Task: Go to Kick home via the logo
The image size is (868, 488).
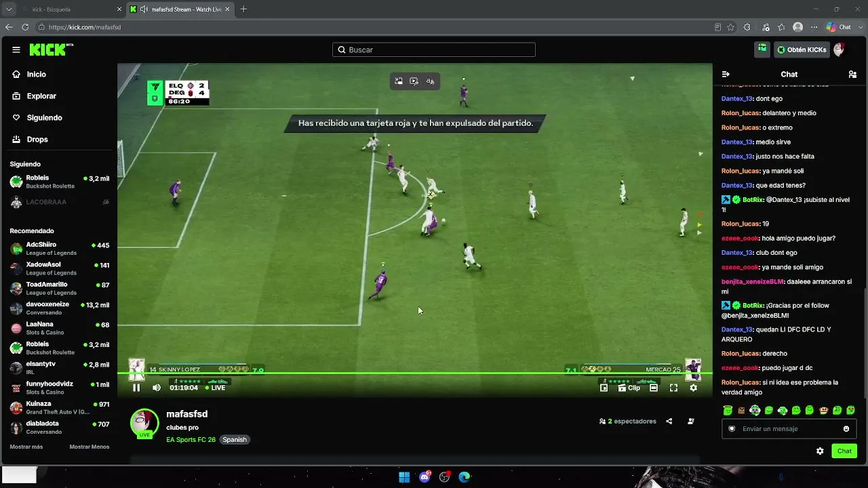Action: [x=51, y=49]
